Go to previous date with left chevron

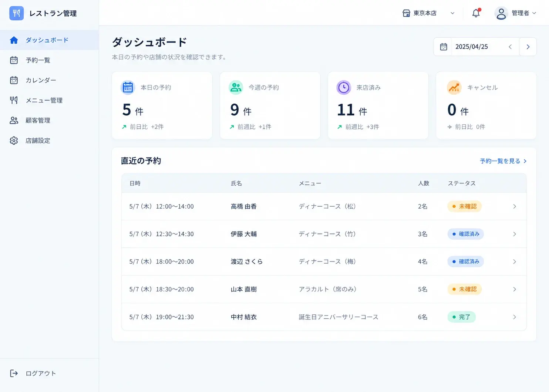click(x=510, y=47)
